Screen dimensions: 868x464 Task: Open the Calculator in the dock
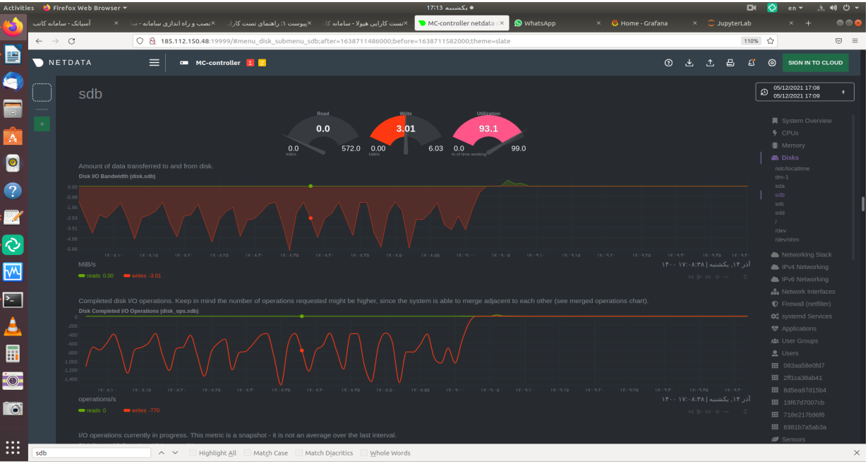click(x=13, y=354)
